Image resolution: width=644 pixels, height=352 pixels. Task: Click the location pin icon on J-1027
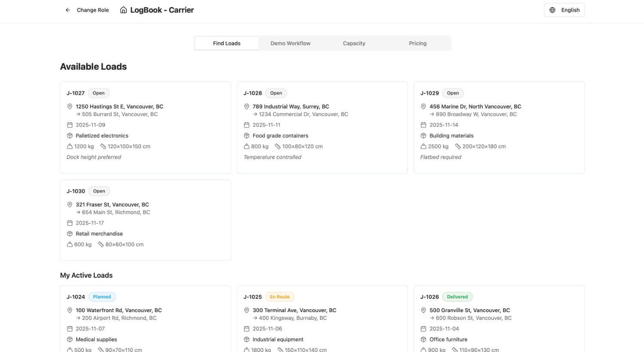click(x=70, y=106)
